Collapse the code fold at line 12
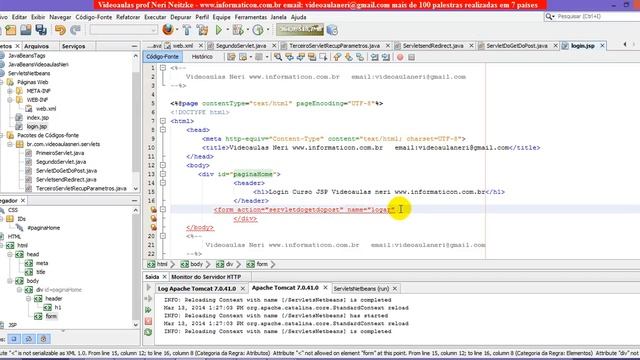Screen dimensions: 640x360 click(x=163, y=165)
